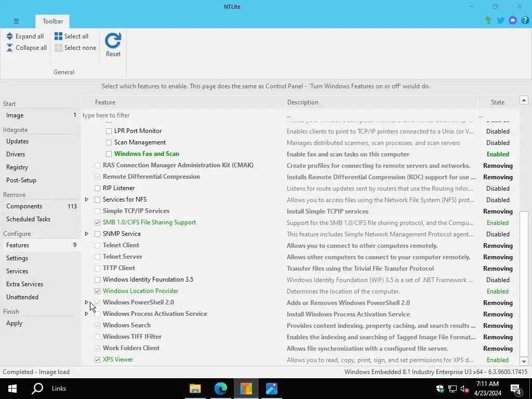Open the Help question mark icon
Screen dimensions: 532x399
(x=525, y=20)
